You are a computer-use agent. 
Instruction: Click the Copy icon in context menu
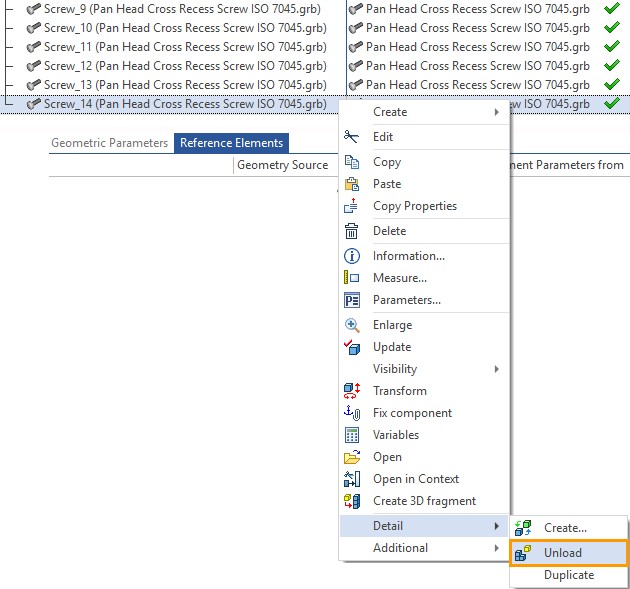click(351, 162)
